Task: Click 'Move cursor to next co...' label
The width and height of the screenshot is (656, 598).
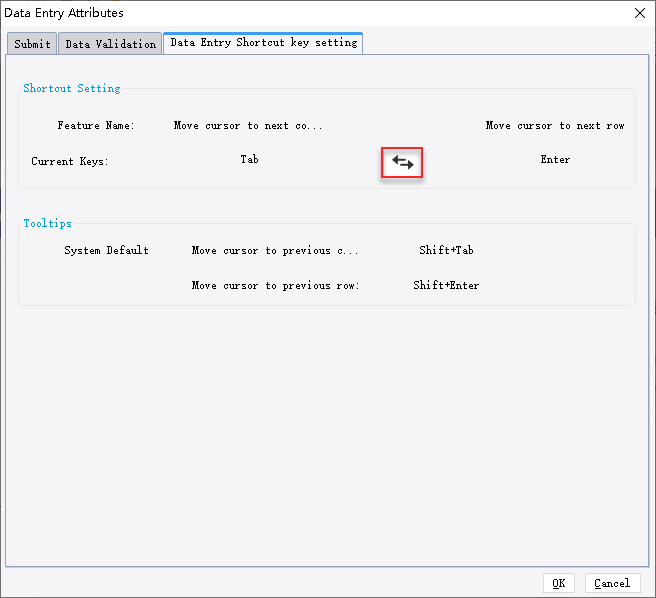Action: (x=248, y=126)
